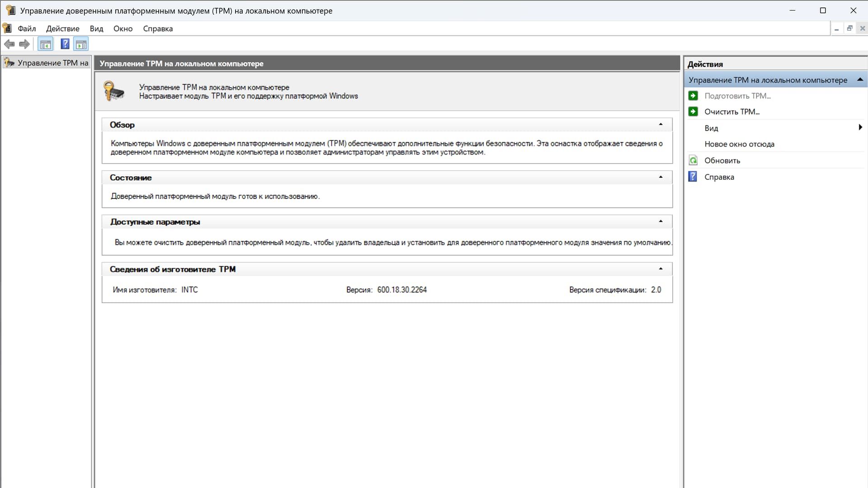Open the Файл menu
868x488 pixels.
coord(27,28)
